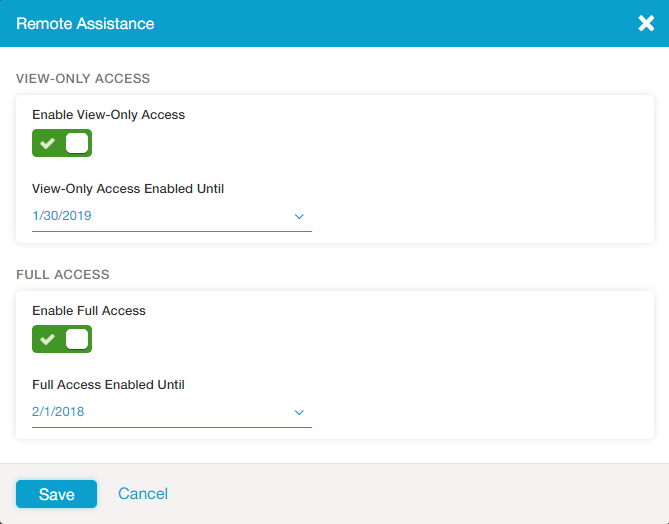Click the Enable View-Only Access label
This screenshot has height=524, width=669.
click(x=108, y=115)
